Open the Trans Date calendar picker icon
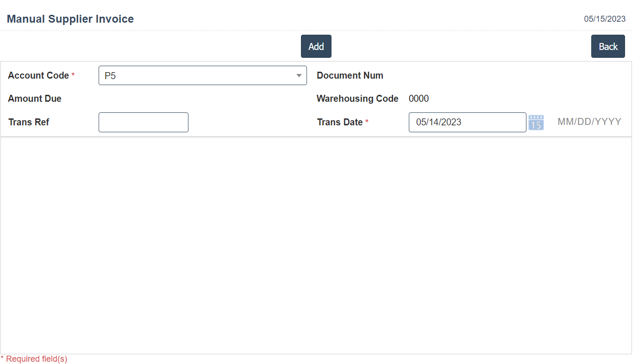Screen dimensions: 638x364 536,123
